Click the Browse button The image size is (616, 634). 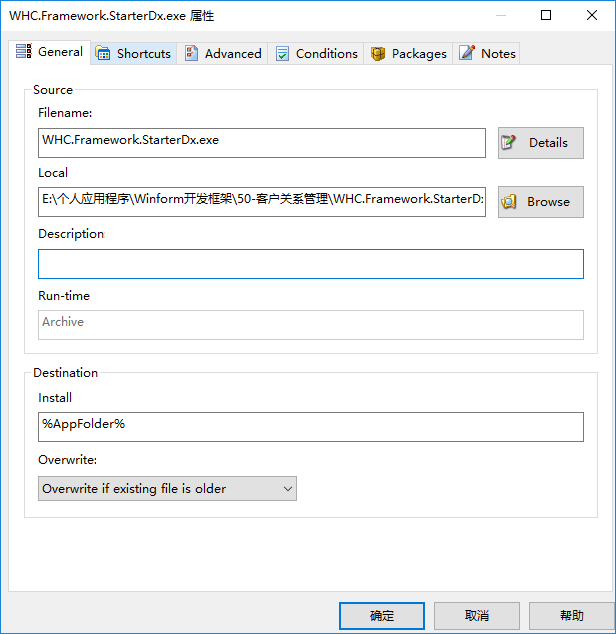point(541,202)
